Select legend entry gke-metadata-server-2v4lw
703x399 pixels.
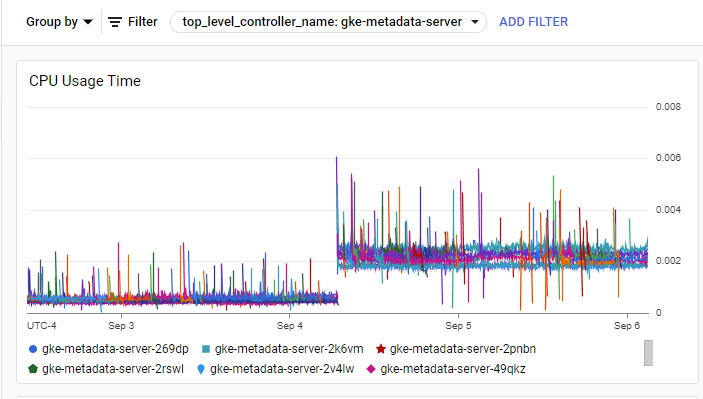(x=276, y=369)
